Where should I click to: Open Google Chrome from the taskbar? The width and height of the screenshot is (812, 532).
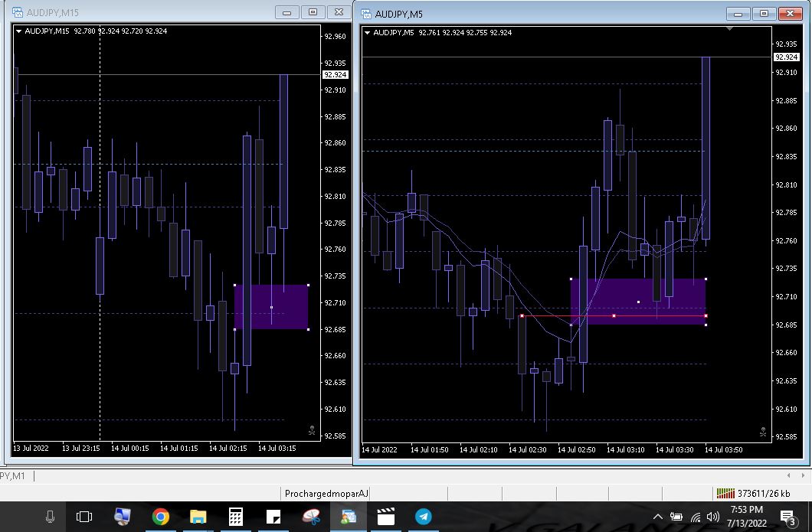coord(160,517)
